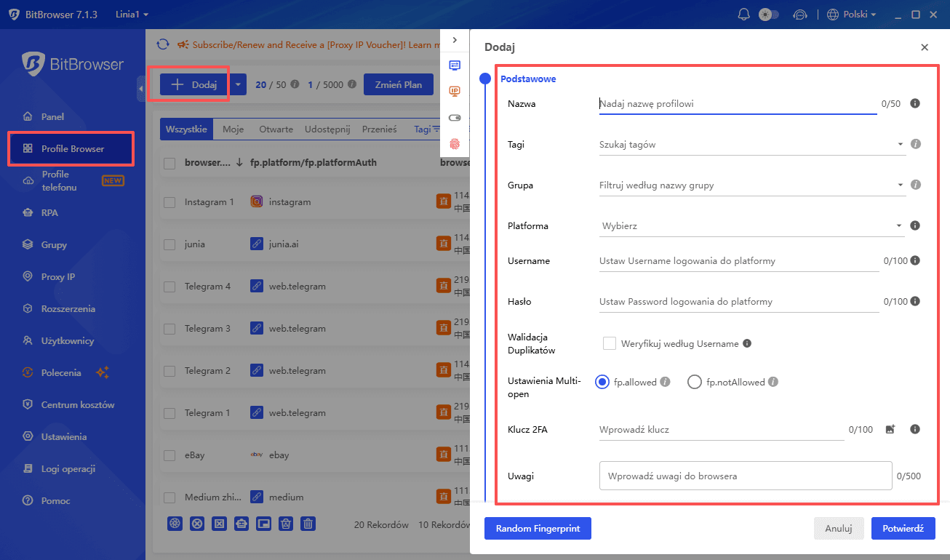Viewport: 950px width, 560px height.
Task: Click the Potwierdź button
Action: point(903,529)
